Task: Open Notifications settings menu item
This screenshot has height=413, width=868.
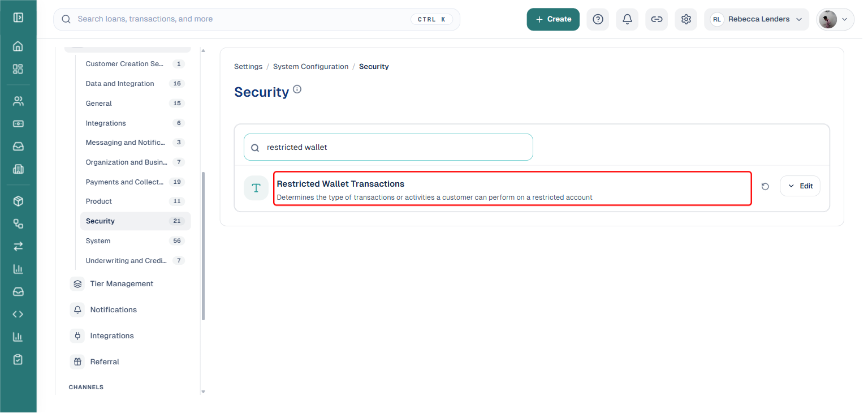Action: [128, 310]
